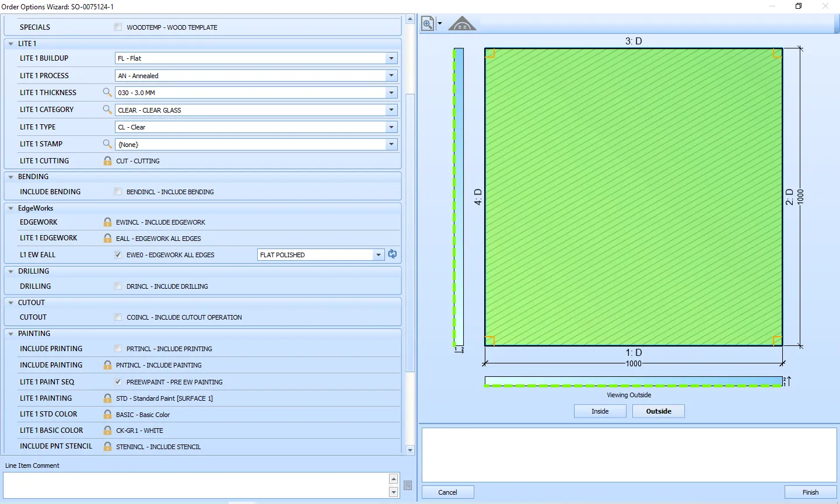Open the LITE 1 TYPE Clear dropdown

coord(391,127)
